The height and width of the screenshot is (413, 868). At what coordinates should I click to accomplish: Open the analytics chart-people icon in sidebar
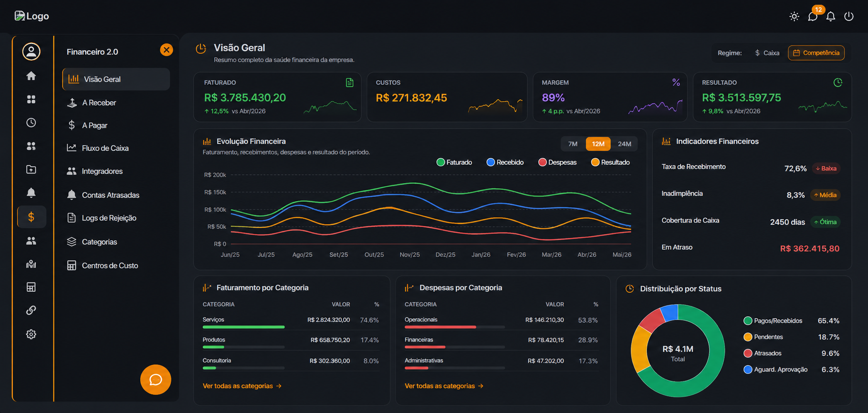[x=31, y=264]
